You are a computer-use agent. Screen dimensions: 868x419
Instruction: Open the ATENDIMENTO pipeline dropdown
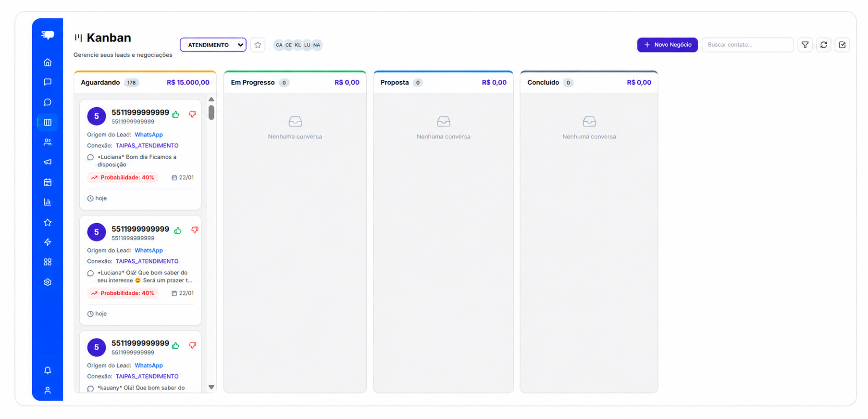213,45
